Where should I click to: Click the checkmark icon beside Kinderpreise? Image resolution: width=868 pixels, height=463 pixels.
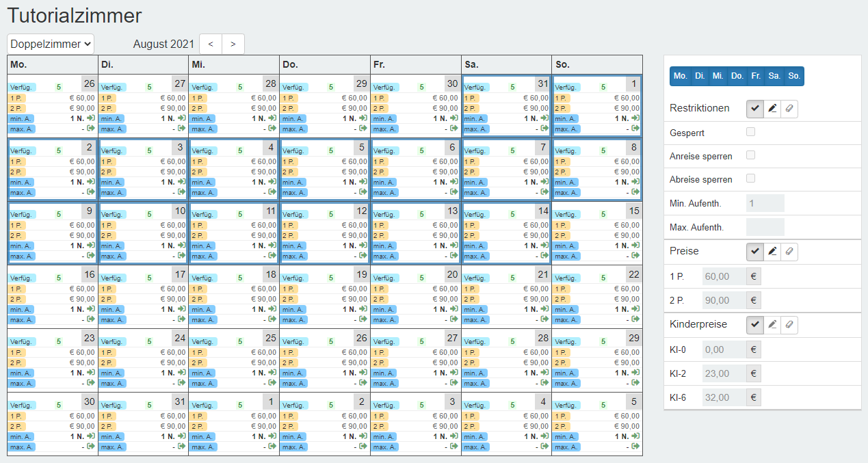click(x=755, y=324)
